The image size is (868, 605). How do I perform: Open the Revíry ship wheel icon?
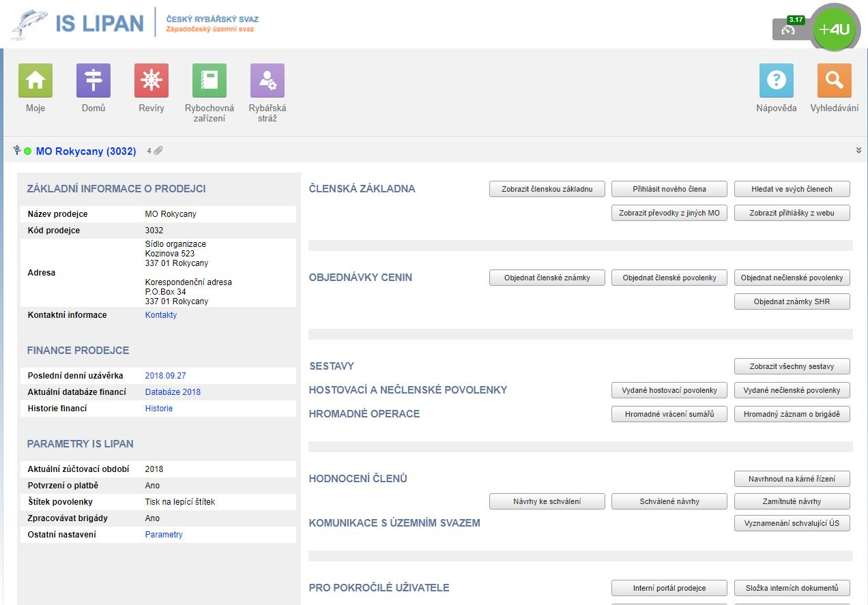click(x=151, y=81)
